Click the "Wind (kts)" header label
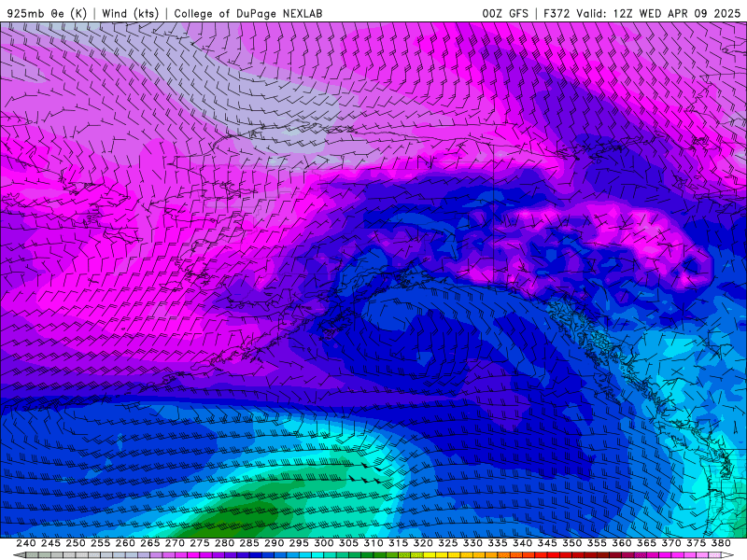 pyautogui.click(x=130, y=13)
